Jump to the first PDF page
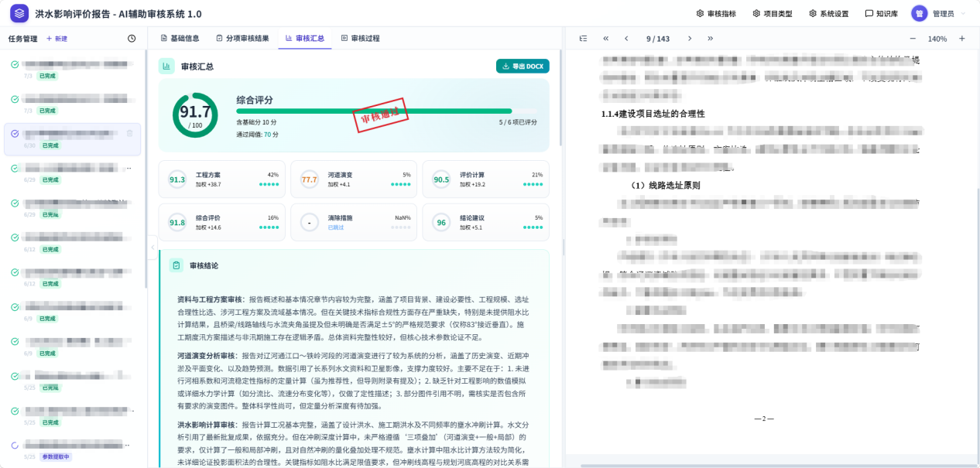This screenshot has height=468, width=980. pyautogui.click(x=606, y=39)
